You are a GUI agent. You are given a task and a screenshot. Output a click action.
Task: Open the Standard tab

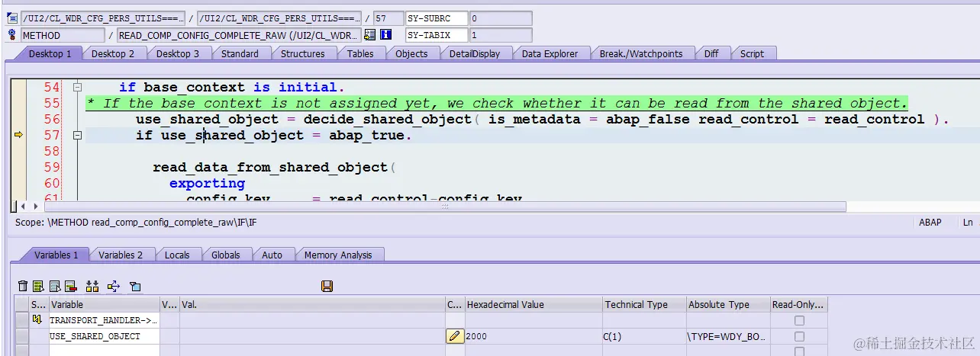[240, 53]
